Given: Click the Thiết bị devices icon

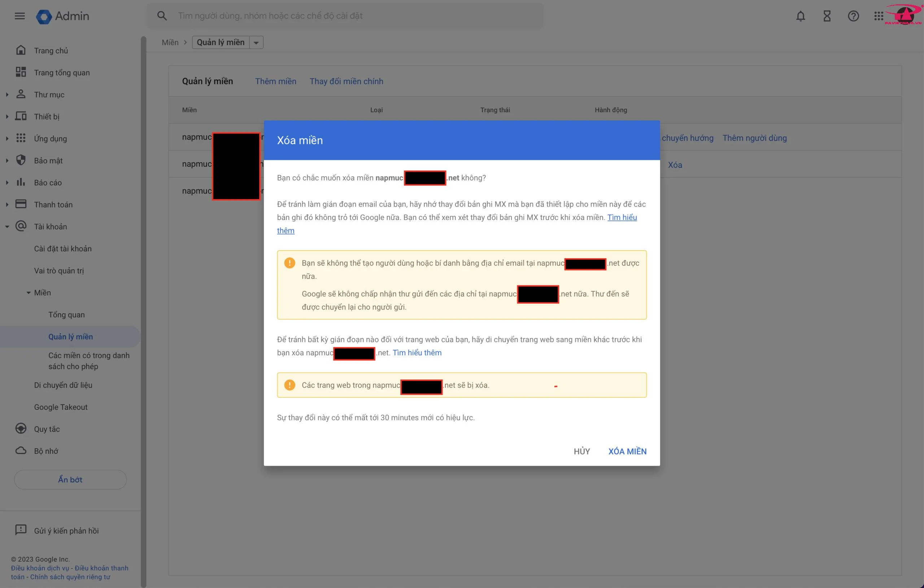Looking at the screenshot, I should [x=21, y=116].
